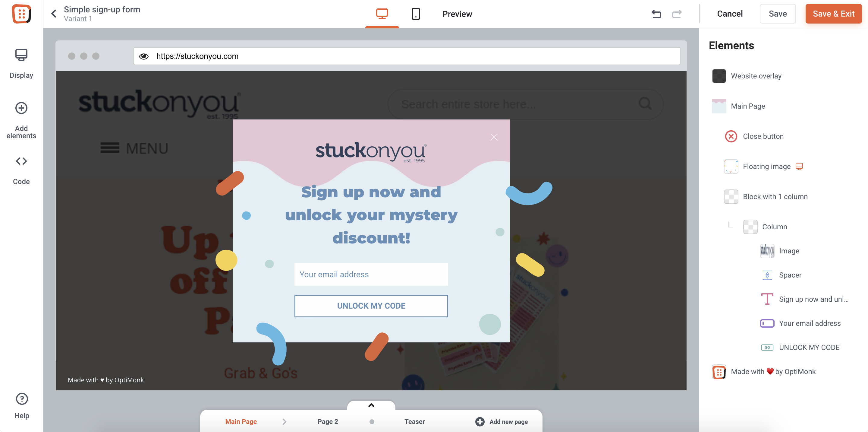Click the OptiMonk logo icon
The image size is (868, 432).
tap(21, 14)
